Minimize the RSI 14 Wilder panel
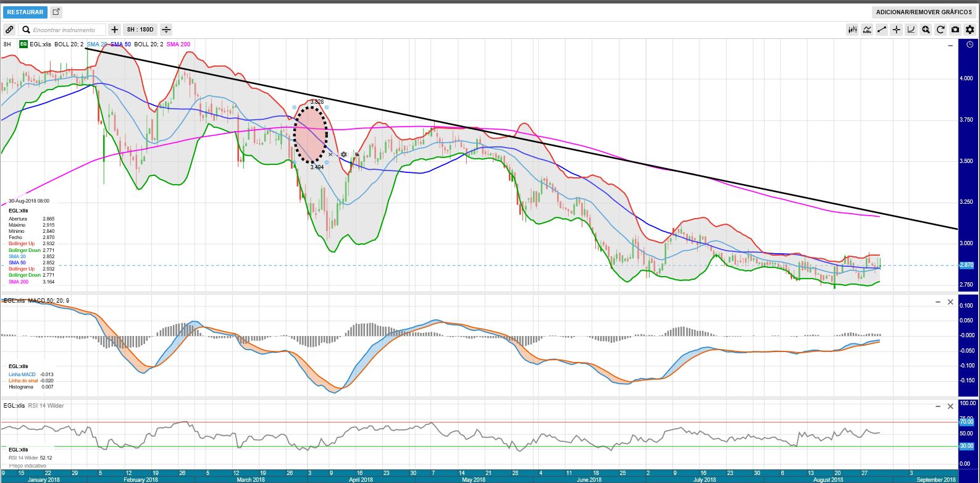The width and height of the screenshot is (980, 483). [938, 406]
